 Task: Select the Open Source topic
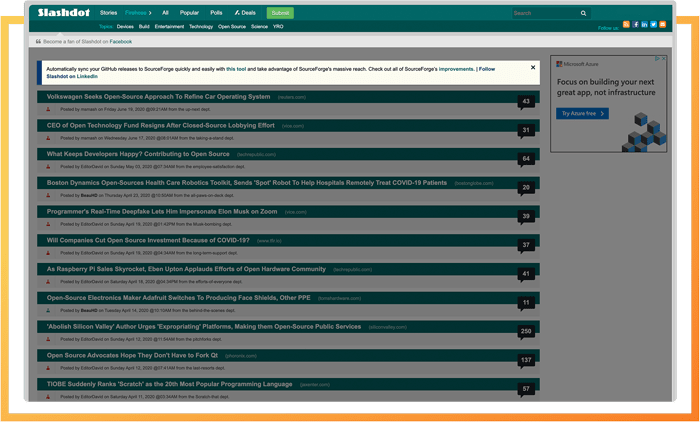(x=232, y=27)
